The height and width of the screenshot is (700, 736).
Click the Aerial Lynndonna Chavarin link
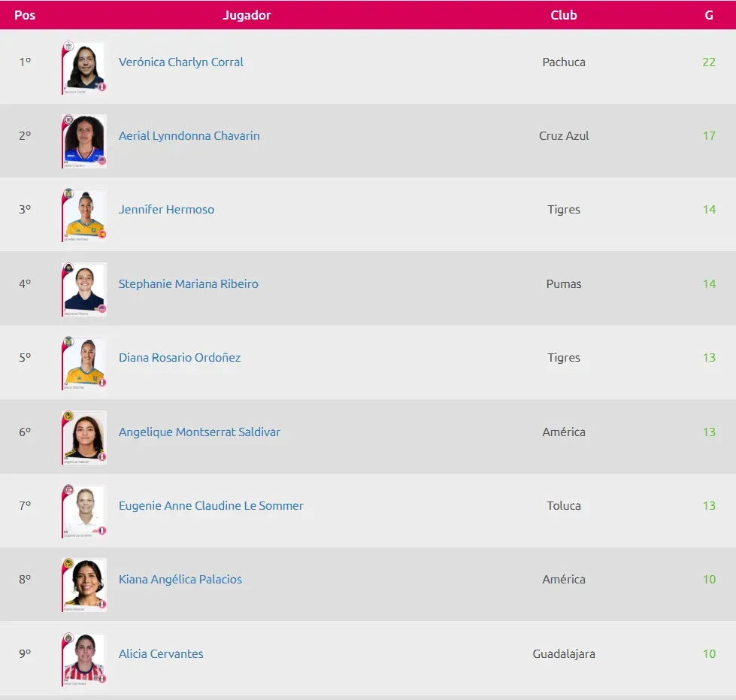[x=189, y=136]
